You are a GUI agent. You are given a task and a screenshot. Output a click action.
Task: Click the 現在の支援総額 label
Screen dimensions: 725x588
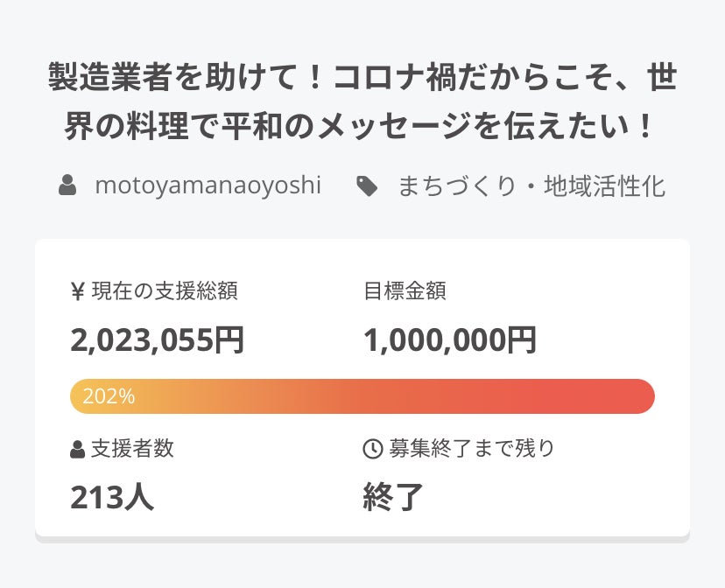[x=164, y=292]
